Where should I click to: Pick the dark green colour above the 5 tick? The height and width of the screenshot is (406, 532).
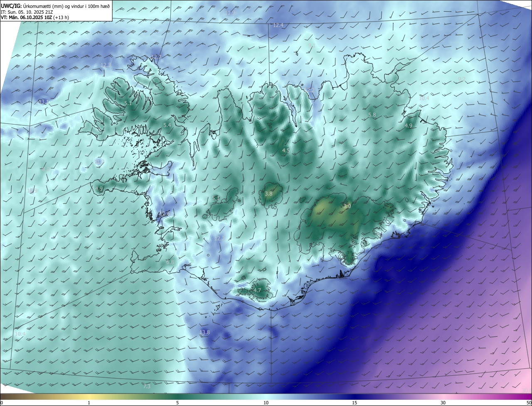tap(177, 396)
